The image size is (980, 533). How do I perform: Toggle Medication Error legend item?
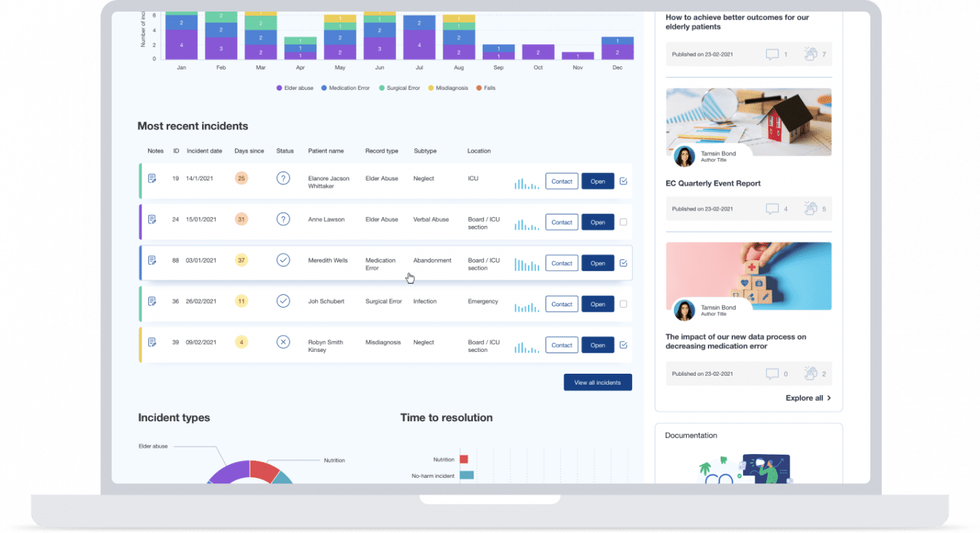(x=345, y=88)
